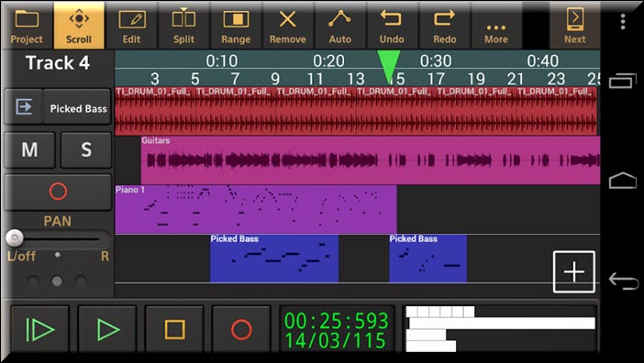Click the PAN slider knob
The height and width of the screenshot is (363, 644).
coord(15,237)
